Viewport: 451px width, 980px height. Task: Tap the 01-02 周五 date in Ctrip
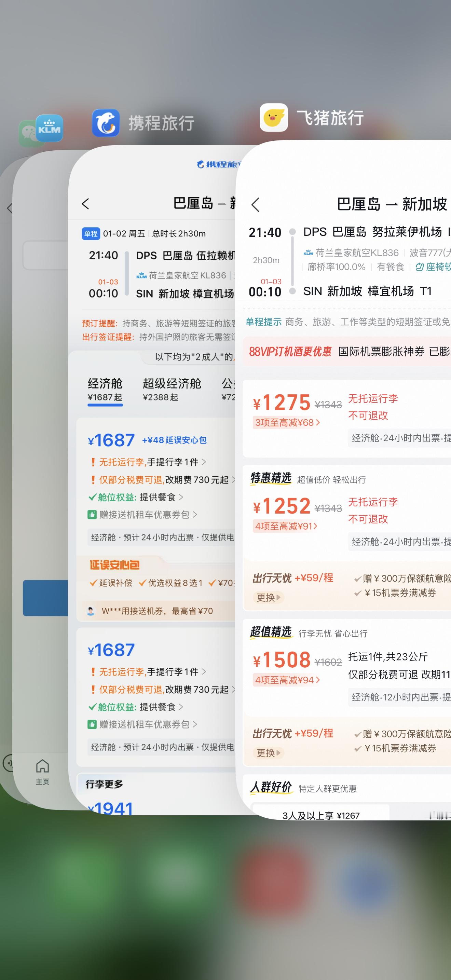tap(124, 234)
